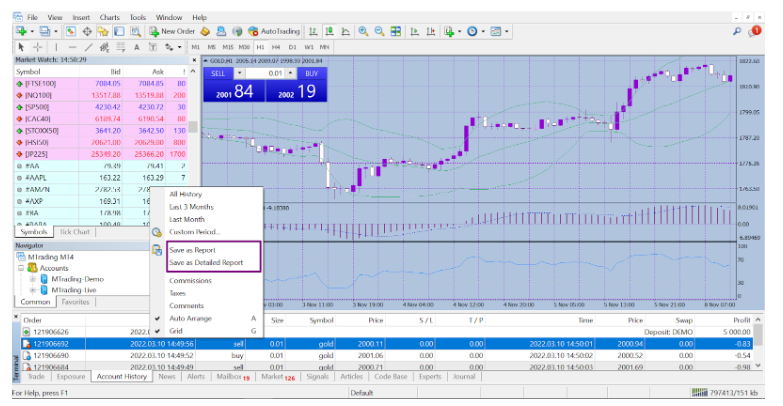Toggle the Navigator star-folder icon
The height and width of the screenshot is (406, 783).
click(x=103, y=31)
